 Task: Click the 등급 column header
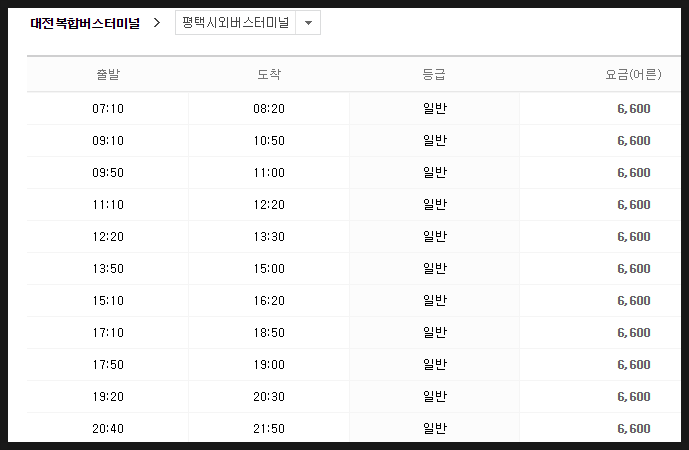(434, 74)
